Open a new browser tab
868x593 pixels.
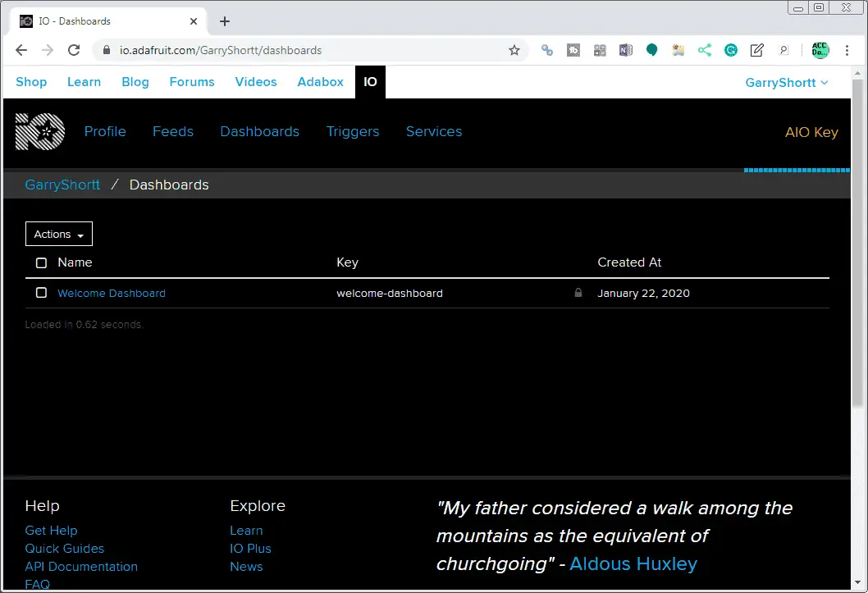click(x=224, y=21)
